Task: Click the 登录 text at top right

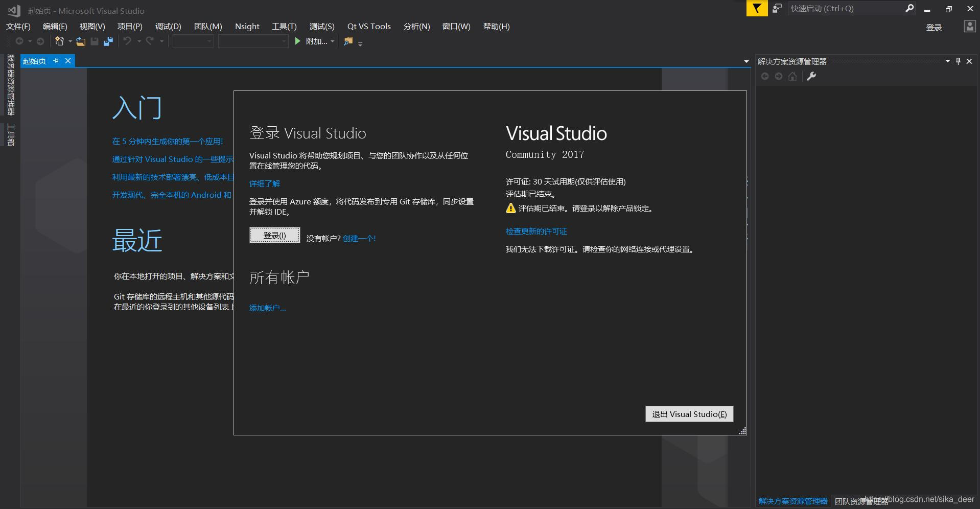Action: click(x=934, y=27)
